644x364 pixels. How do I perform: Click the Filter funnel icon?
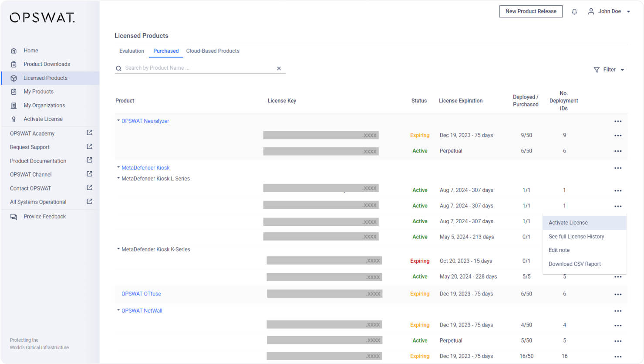[597, 70]
